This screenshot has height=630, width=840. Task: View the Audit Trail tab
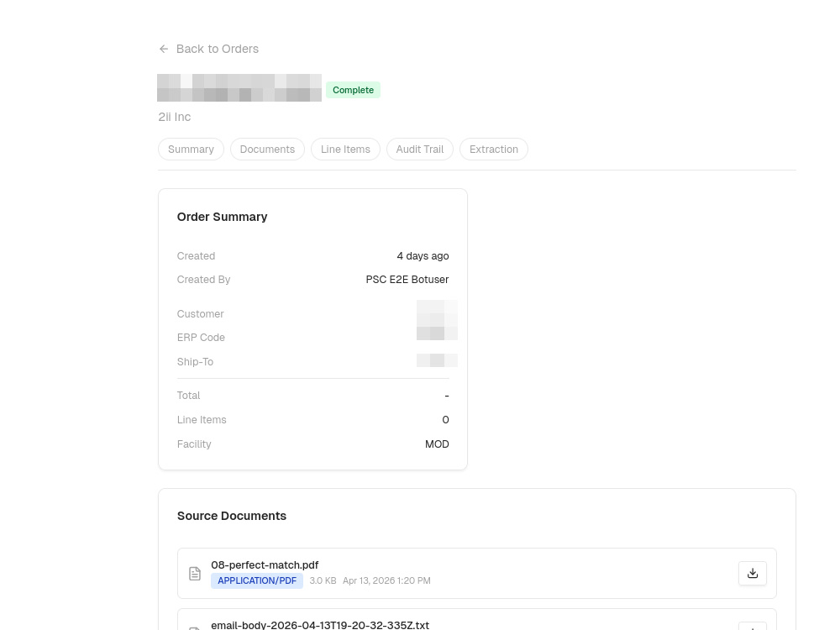click(x=420, y=149)
